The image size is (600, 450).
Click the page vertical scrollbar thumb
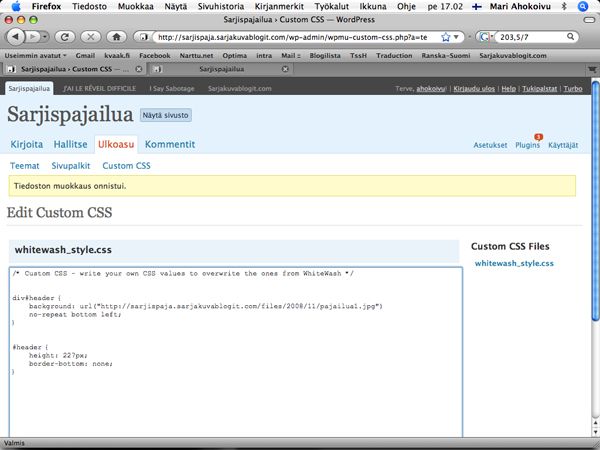595,201
